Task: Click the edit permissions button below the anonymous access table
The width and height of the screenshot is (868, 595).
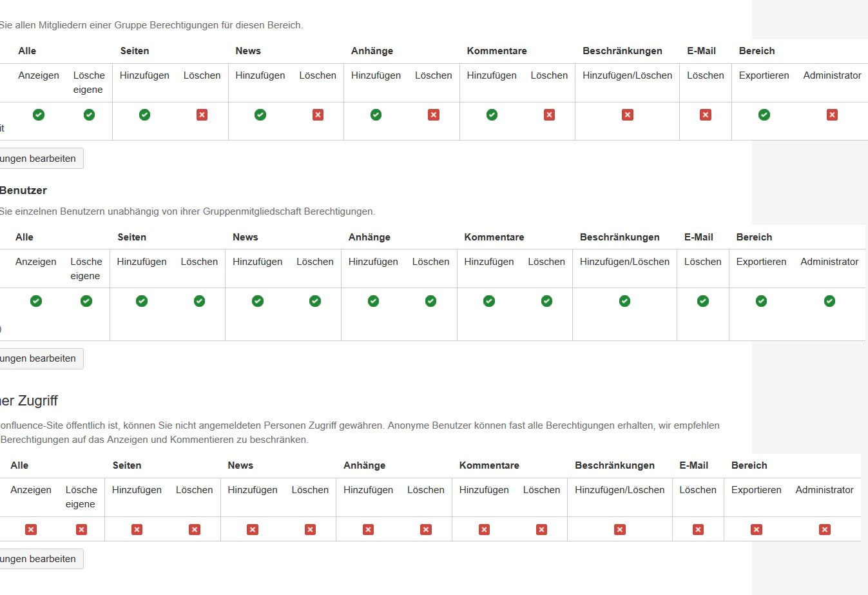Action: 40,559
